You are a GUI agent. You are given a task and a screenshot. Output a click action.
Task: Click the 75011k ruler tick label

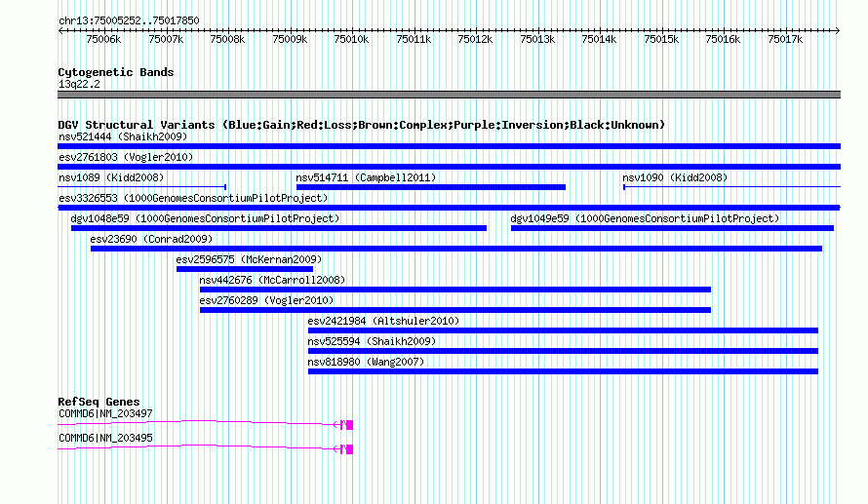tap(414, 39)
